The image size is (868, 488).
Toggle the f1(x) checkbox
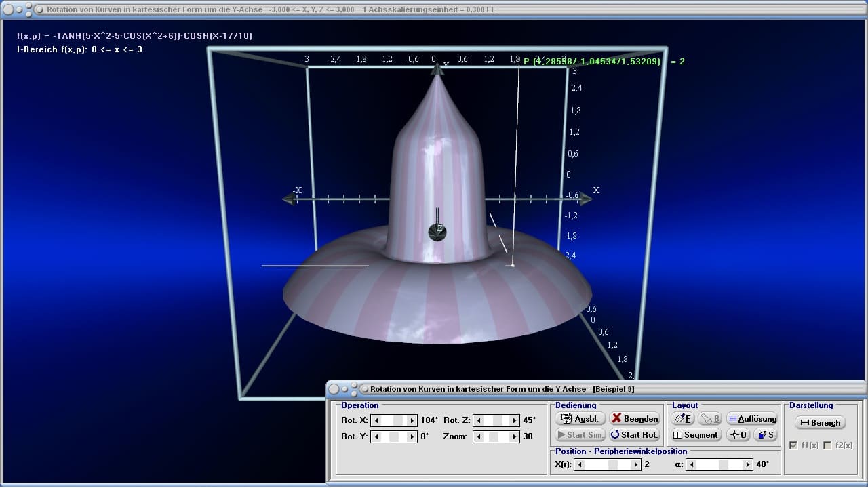click(x=794, y=445)
